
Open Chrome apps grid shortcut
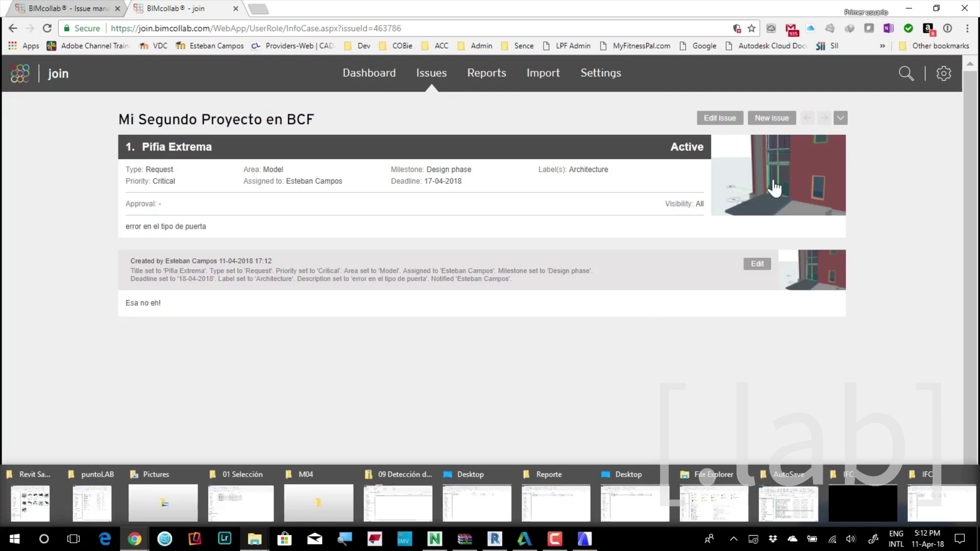(13, 46)
